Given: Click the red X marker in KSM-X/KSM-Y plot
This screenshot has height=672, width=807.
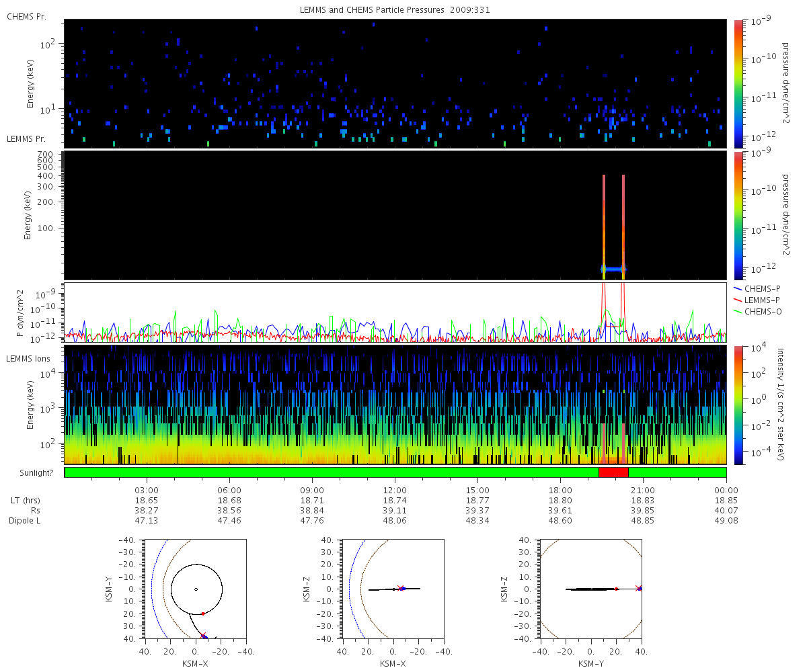Looking at the screenshot, I should point(203,635).
